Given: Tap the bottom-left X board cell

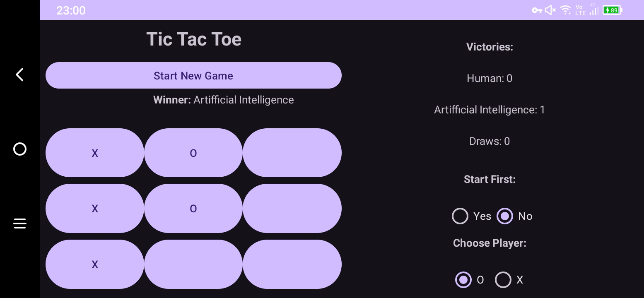Looking at the screenshot, I should 95,264.
